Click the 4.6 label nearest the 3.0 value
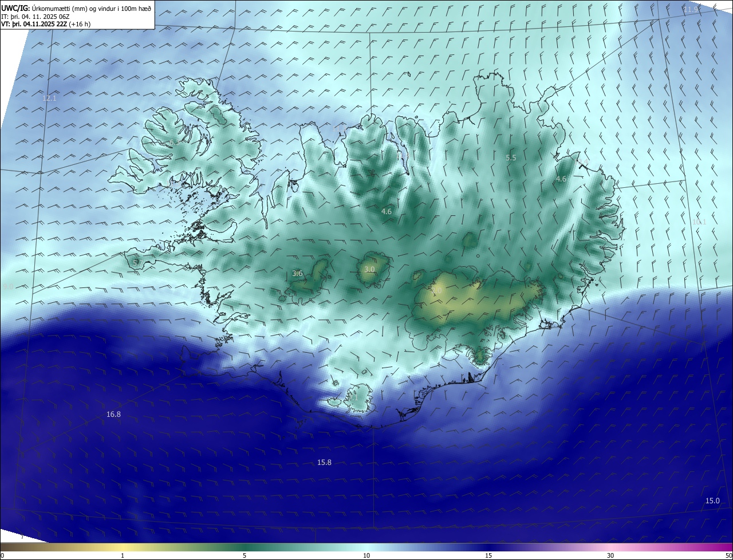This screenshot has height=560, width=733. [x=387, y=212]
